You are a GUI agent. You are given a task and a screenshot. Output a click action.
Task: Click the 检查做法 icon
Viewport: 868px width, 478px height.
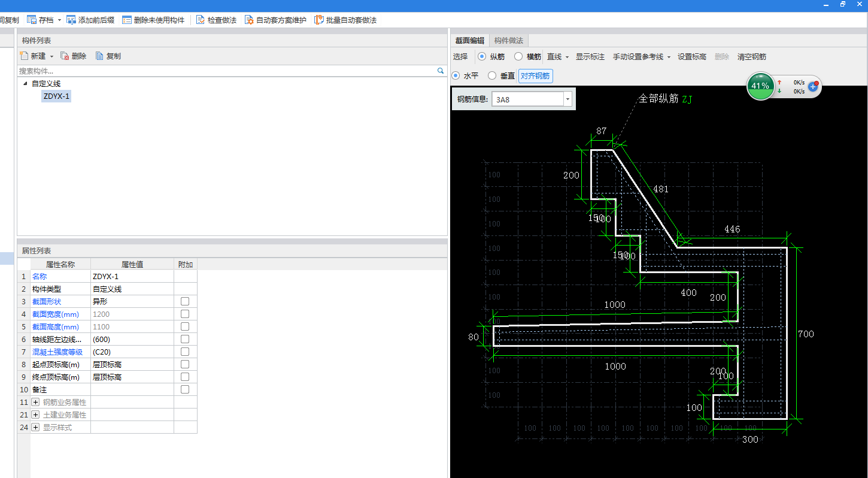pyautogui.click(x=201, y=20)
